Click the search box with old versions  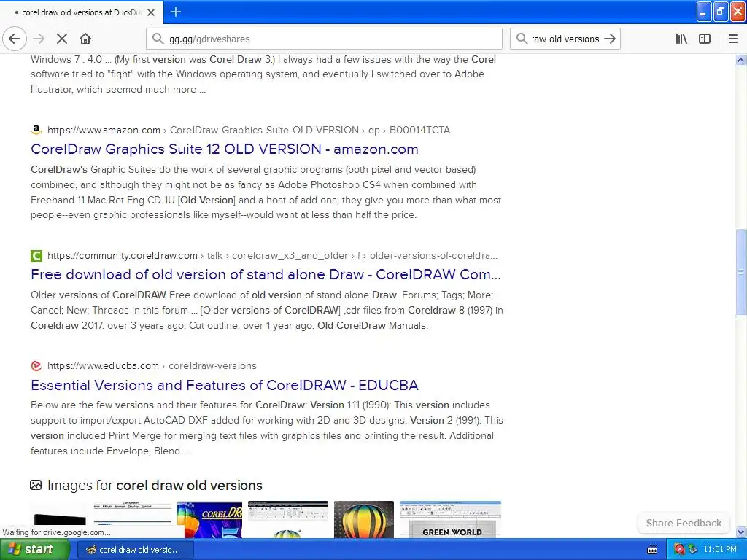(565, 39)
